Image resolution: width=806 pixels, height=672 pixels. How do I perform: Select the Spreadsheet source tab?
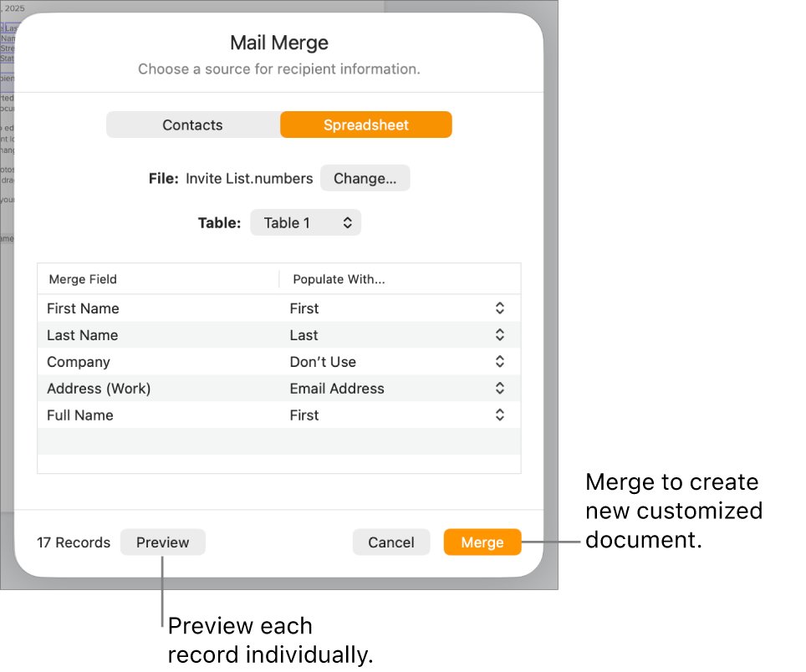click(x=366, y=125)
